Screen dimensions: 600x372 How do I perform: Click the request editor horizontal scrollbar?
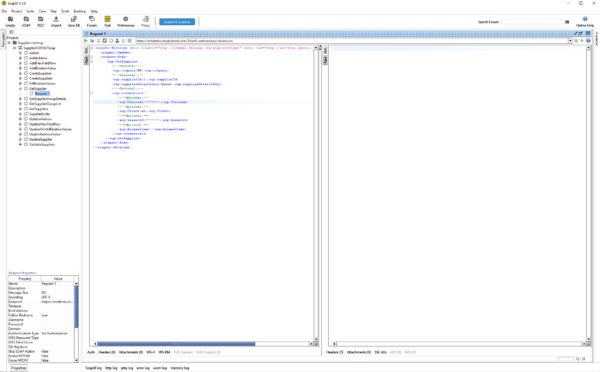[x=203, y=344]
